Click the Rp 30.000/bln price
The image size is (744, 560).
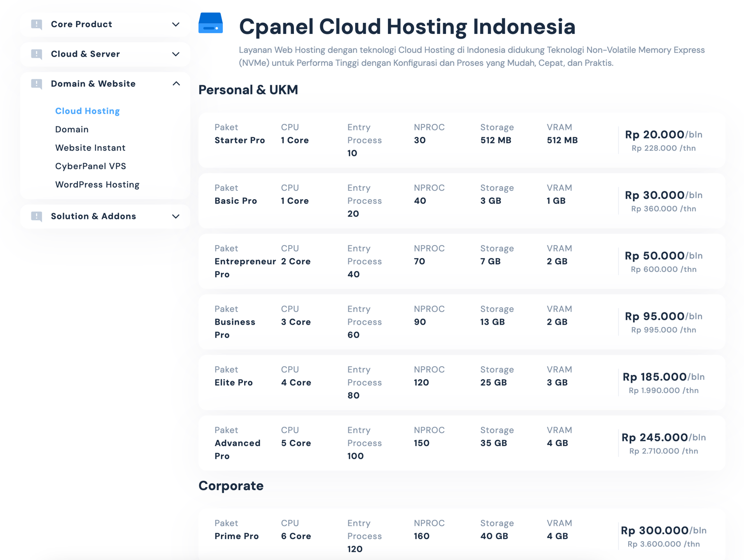tap(664, 195)
